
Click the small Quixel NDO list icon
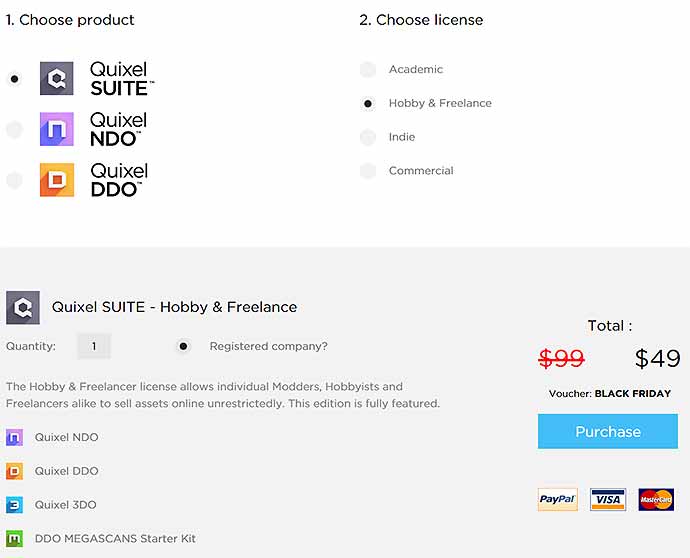(x=14, y=437)
